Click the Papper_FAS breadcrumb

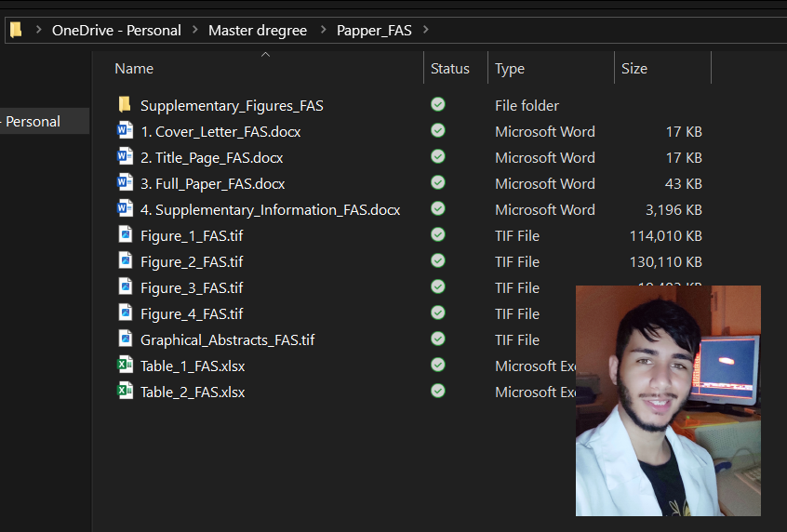374,31
